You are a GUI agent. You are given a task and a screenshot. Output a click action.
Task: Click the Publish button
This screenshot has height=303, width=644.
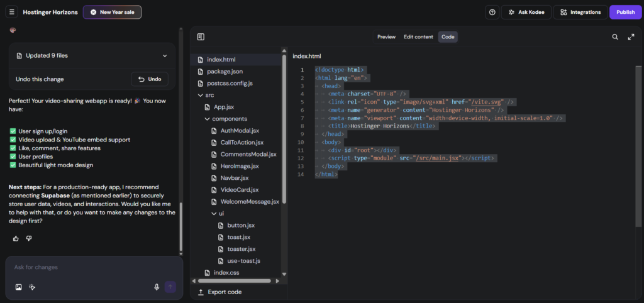(626, 12)
